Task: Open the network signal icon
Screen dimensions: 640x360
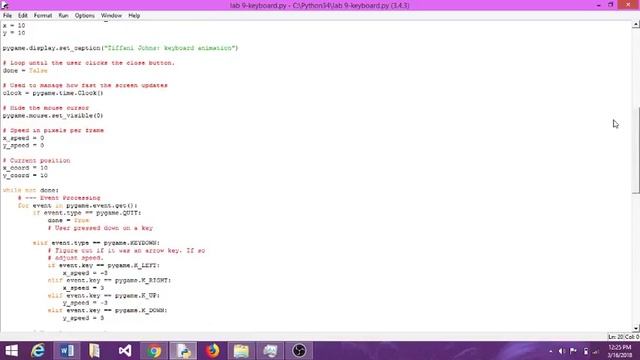Action: click(596, 351)
